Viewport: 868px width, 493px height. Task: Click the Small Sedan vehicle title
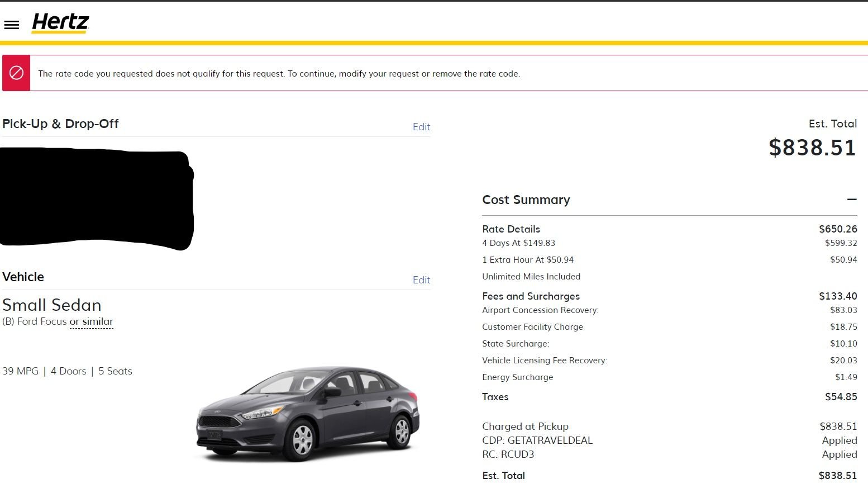[x=52, y=305]
